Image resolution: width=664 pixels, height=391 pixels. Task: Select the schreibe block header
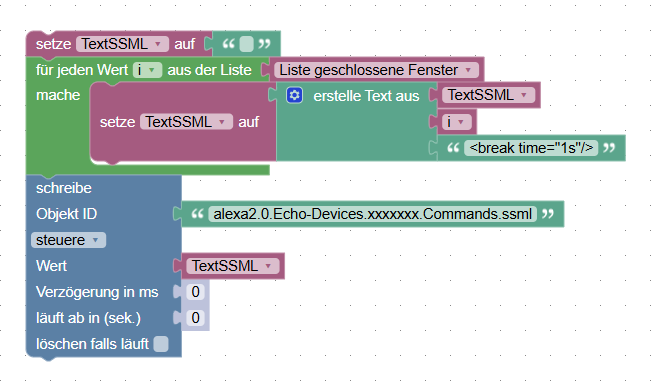(64, 188)
